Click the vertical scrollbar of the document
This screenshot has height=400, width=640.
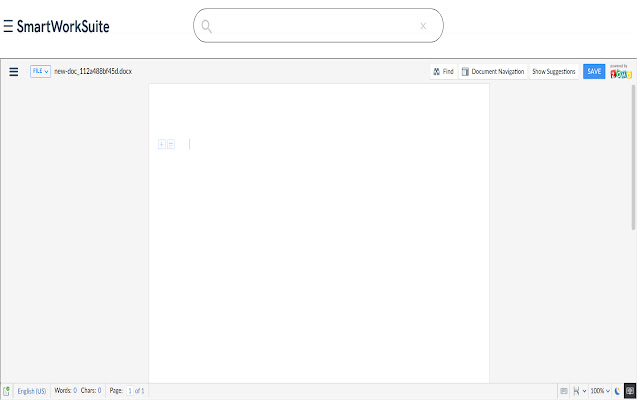[633, 157]
